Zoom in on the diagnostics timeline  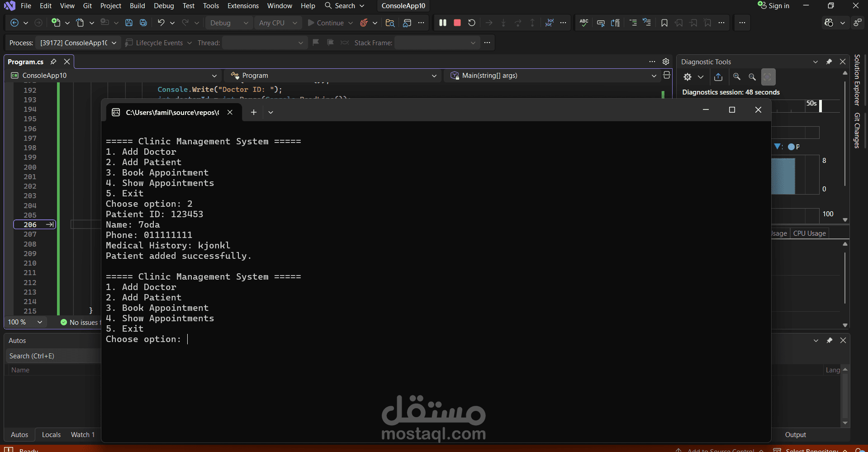coord(737,77)
